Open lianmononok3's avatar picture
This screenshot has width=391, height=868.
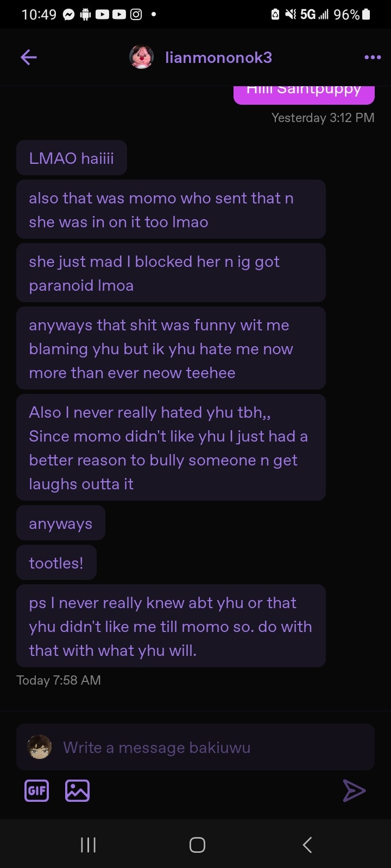pyautogui.click(x=141, y=57)
